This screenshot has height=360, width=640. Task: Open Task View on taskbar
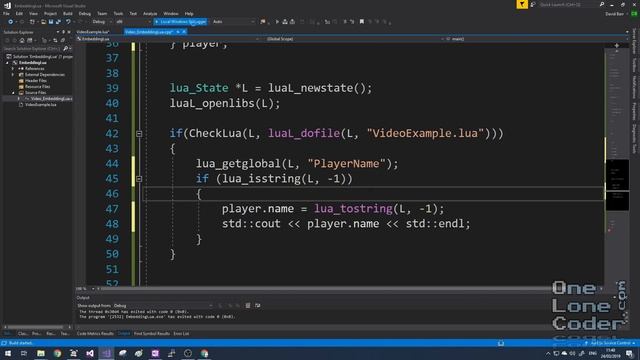coord(24,353)
